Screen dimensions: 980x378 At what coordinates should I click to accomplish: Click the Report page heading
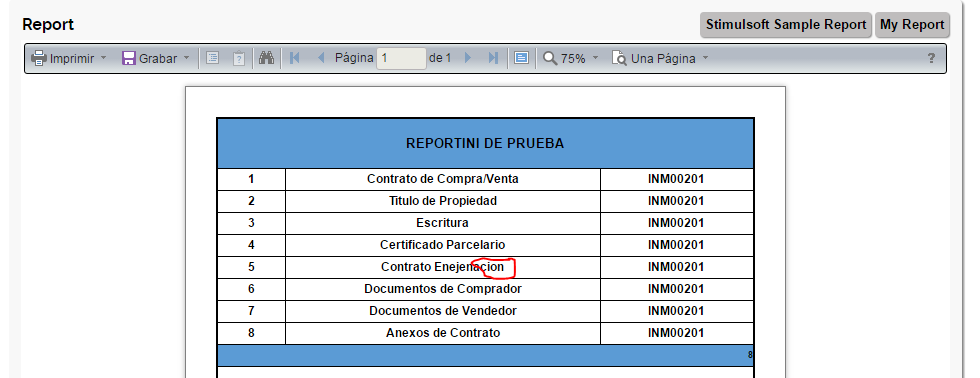48,25
